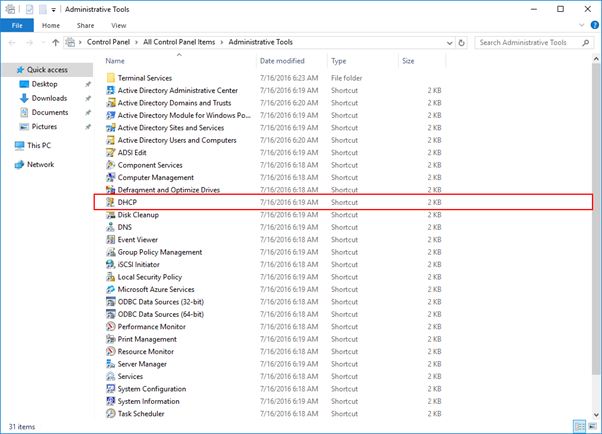Open Downloads in the navigation pane
Image resolution: width=602 pixels, height=434 pixels.
click(x=50, y=98)
